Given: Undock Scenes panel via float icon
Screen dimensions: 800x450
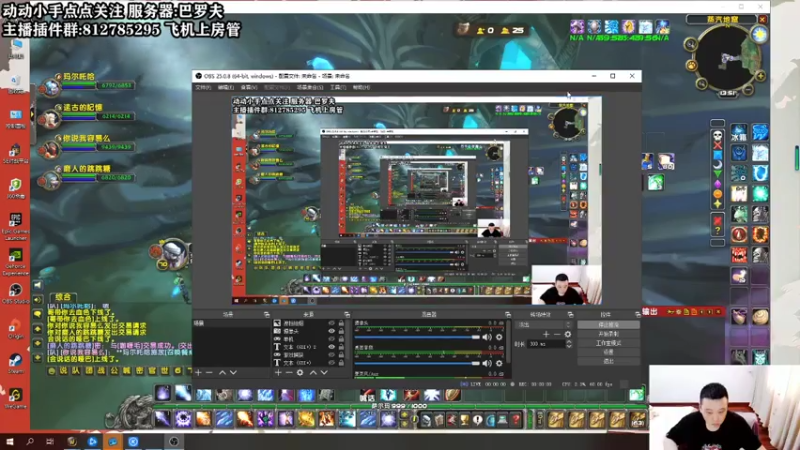Looking at the screenshot, I should [266, 315].
